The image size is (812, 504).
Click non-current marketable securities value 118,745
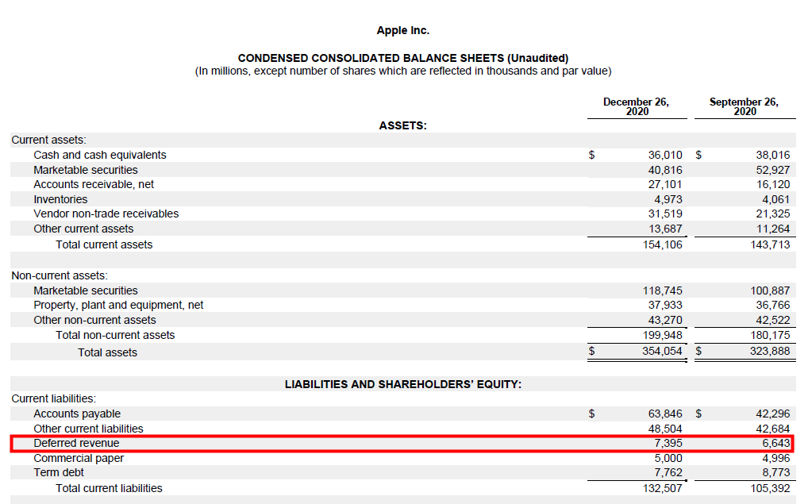tap(662, 290)
